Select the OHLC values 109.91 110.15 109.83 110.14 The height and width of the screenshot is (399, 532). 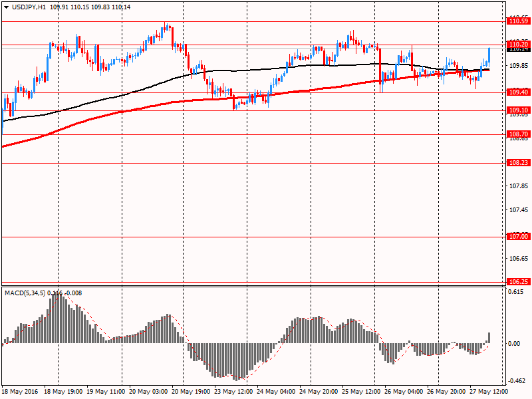point(90,7)
